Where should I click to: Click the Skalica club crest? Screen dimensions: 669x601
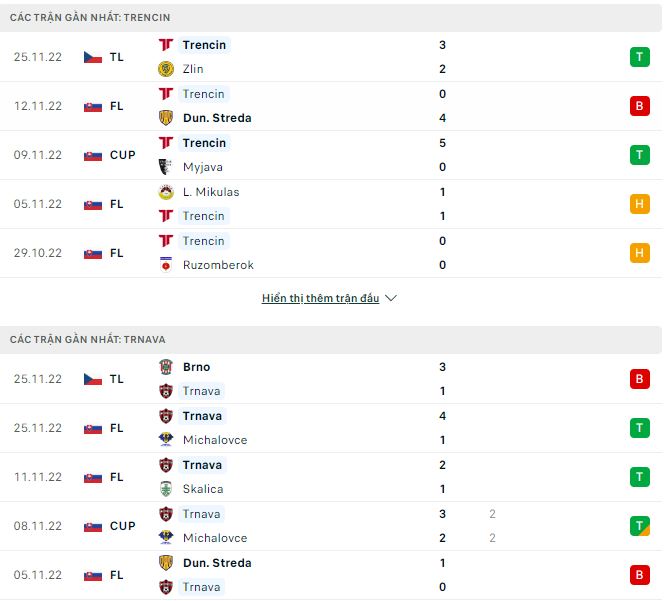166,489
